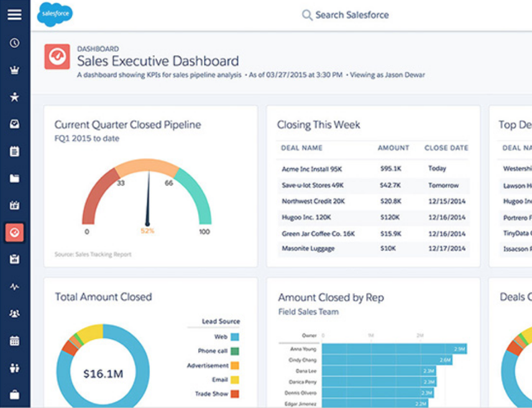The height and width of the screenshot is (408, 532).
Task: Click the search magnifier icon
Action: point(307,16)
